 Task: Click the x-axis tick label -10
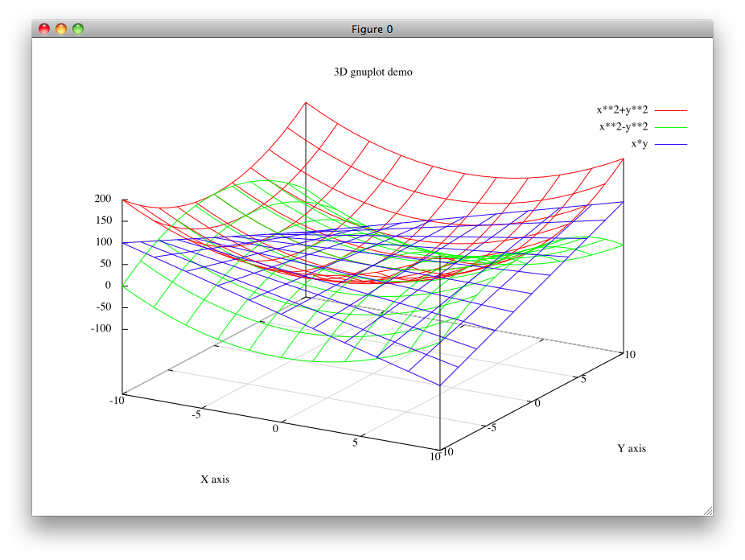tap(117, 401)
